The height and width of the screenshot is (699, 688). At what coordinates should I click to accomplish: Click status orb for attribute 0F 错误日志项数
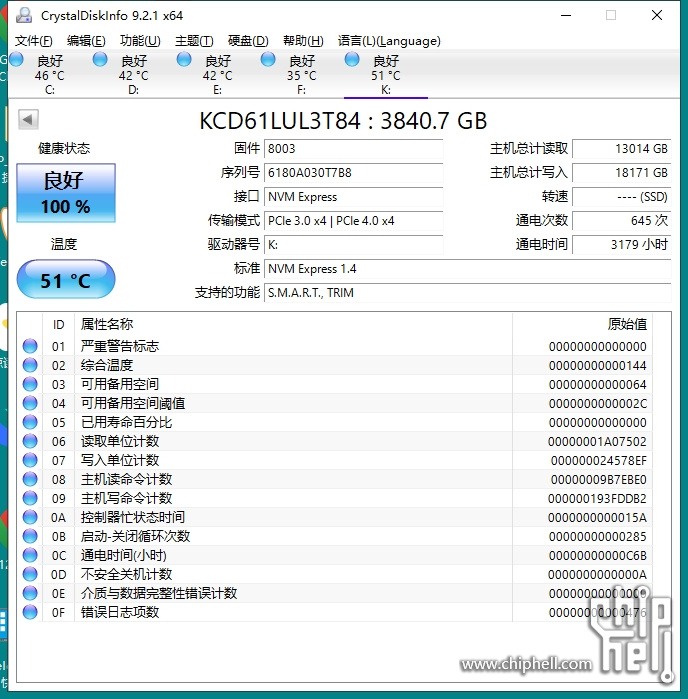(30, 612)
